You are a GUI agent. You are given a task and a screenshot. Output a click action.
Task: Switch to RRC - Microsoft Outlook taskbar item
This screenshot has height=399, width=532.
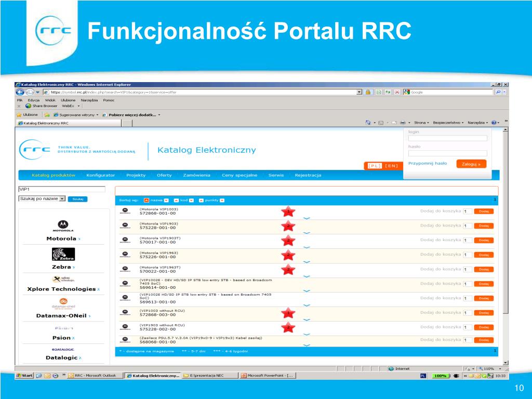tap(95, 376)
